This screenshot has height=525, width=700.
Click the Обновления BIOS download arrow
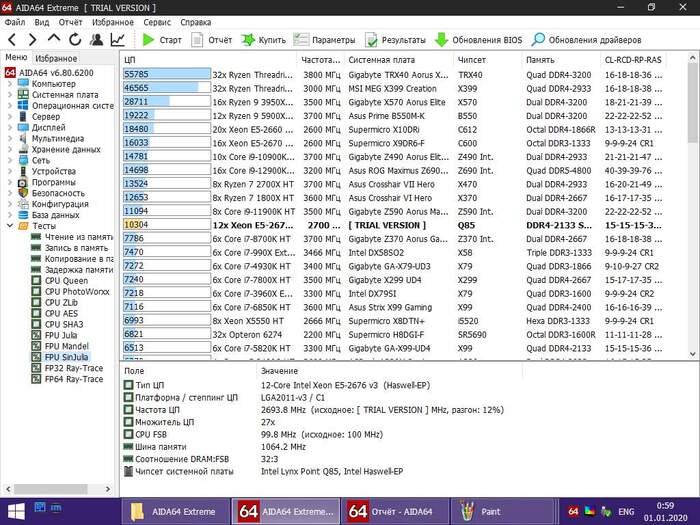coord(441,40)
